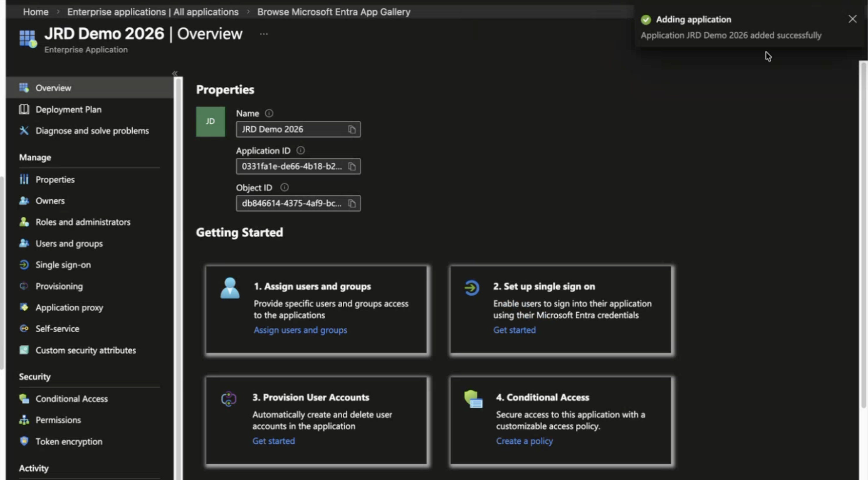Click the Name text field
This screenshot has width=868, height=480.
pos(298,130)
